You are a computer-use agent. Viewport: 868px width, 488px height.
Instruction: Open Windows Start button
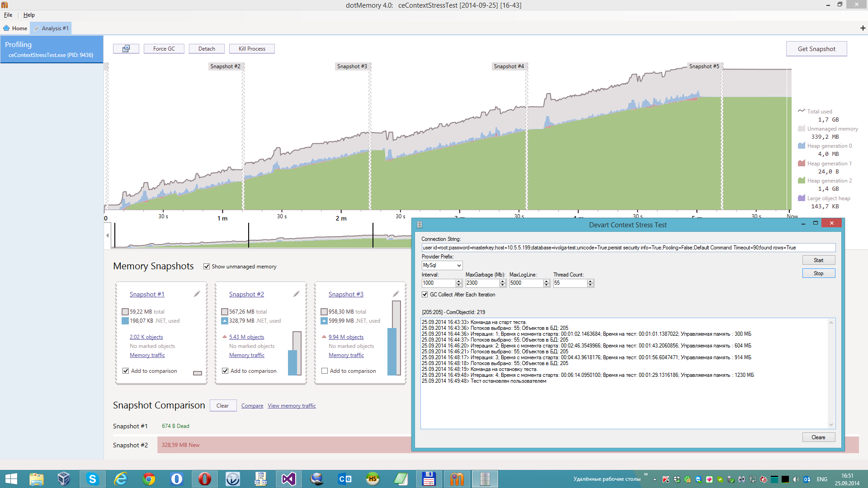pyautogui.click(x=11, y=479)
